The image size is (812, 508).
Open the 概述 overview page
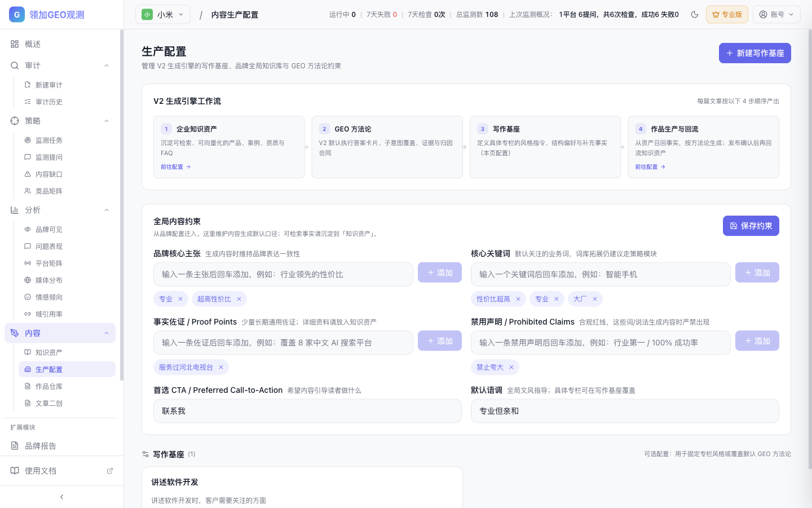(60, 44)
